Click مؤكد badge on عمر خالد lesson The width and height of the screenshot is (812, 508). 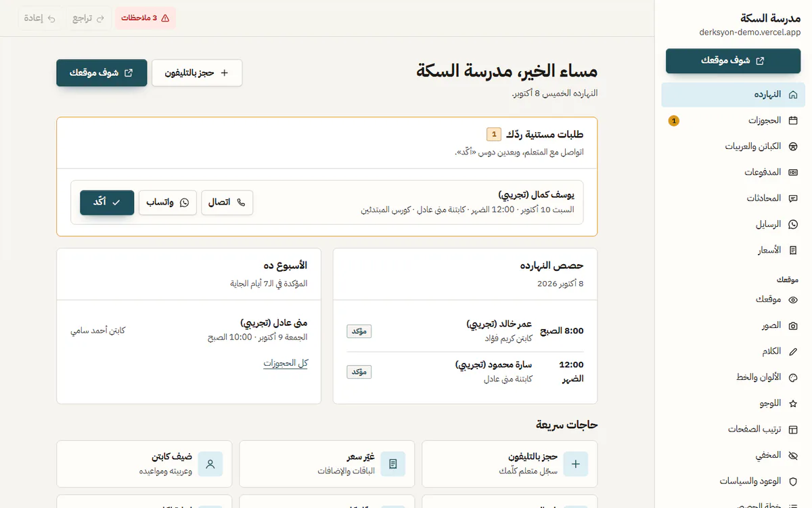[359, 331]
